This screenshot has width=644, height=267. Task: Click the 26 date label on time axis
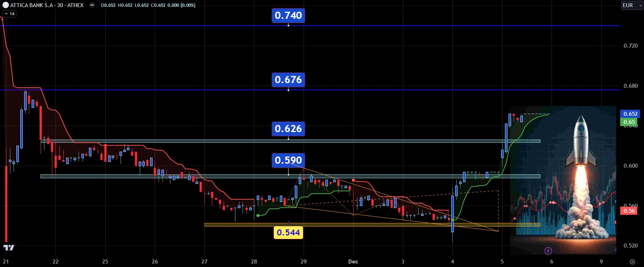coord(155,262)
